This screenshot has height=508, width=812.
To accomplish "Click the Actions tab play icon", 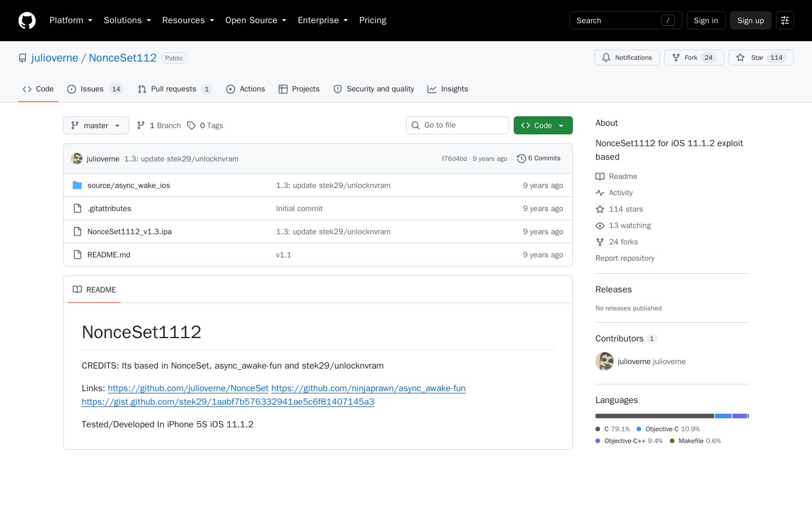I will pyautogui.click(x=231, y=89).
